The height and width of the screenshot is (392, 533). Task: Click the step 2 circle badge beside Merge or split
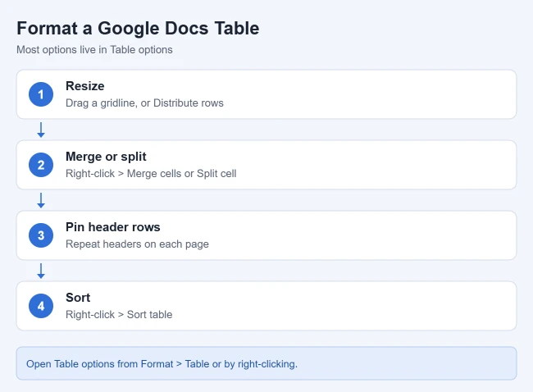point(41,165)
